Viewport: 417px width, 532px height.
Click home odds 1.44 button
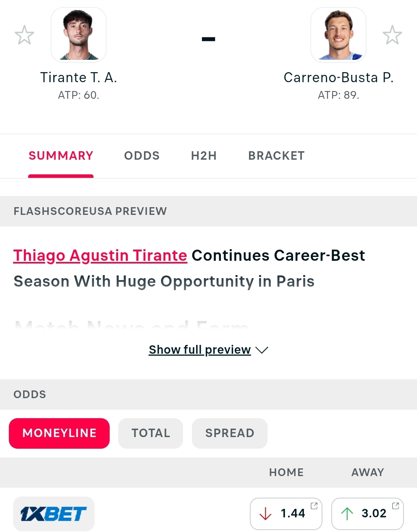[x=286, y=513]
